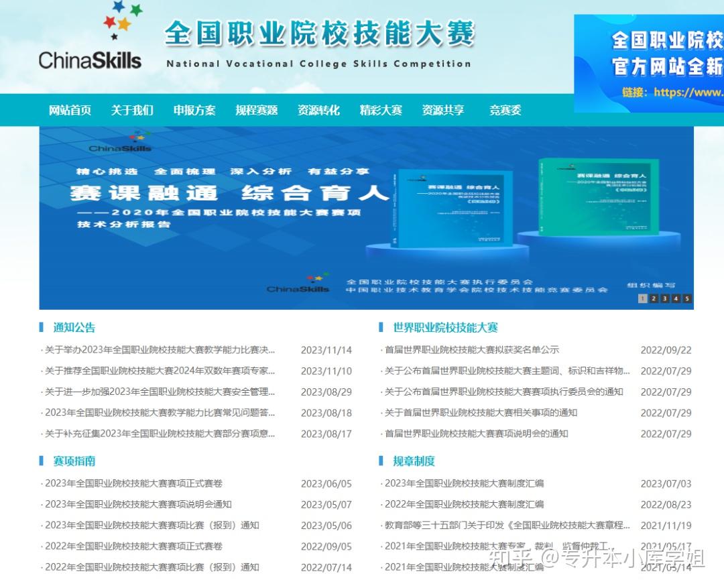This screenshot has width=724, height=588.
Task: Open the 世界职业院校技能大赛 section heading
Action: (x=446, y=327)
